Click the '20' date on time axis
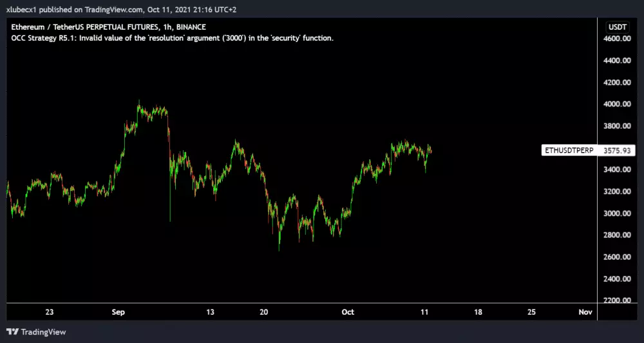This screenshot has width=644, height=343. click(264, 312)
